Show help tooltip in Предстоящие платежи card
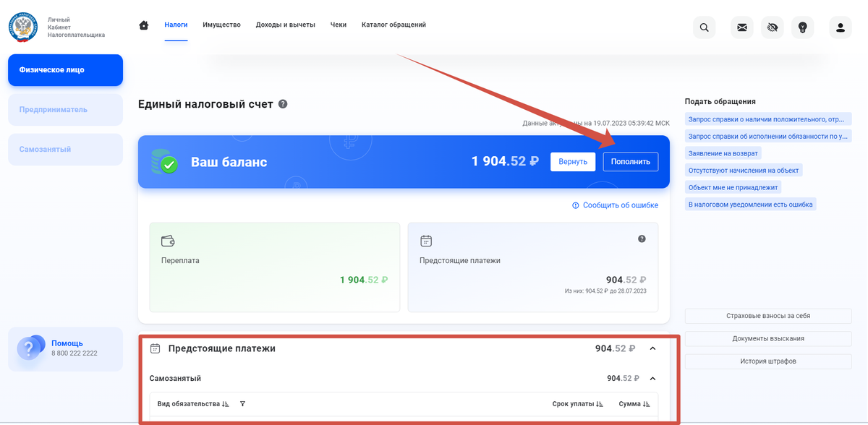The height and width of the screenshot is (425, 868). click(642, 239)
